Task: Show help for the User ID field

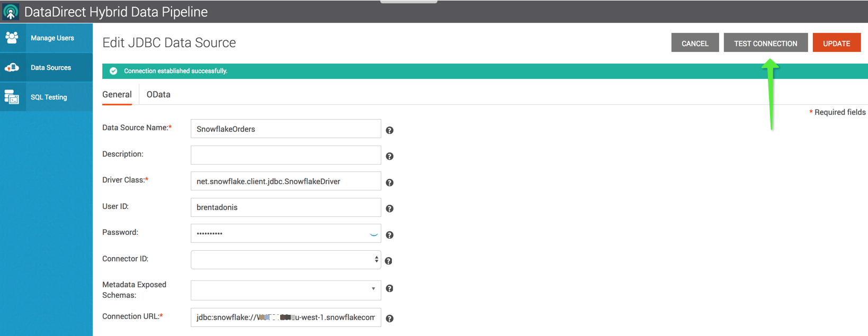Action: [389, 208]
